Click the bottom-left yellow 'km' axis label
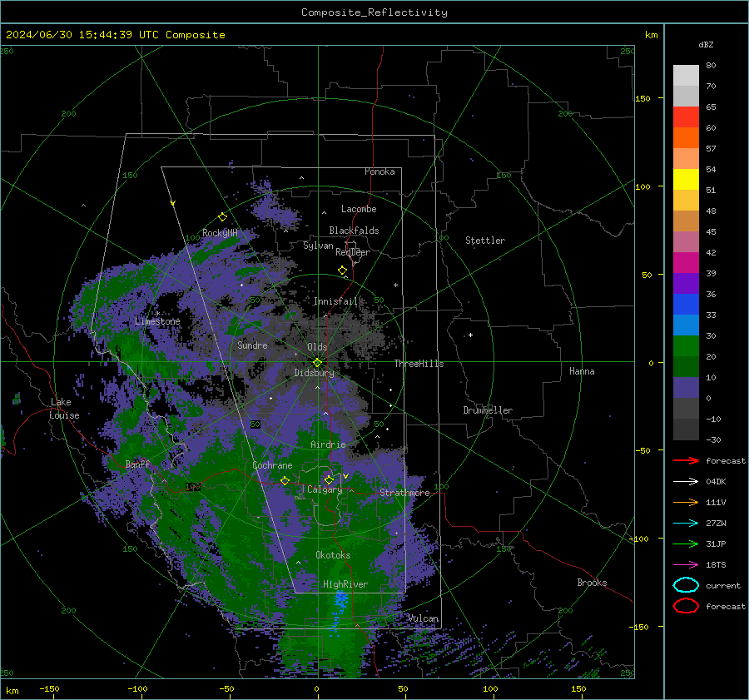The image size is (749, 700). [12, 691]
